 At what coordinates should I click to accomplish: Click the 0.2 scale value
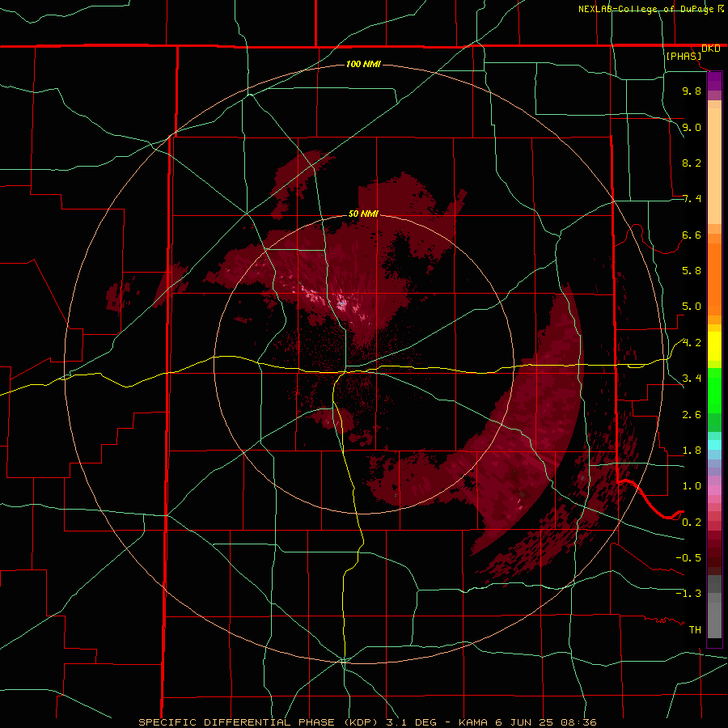click(x=692, y=523)
